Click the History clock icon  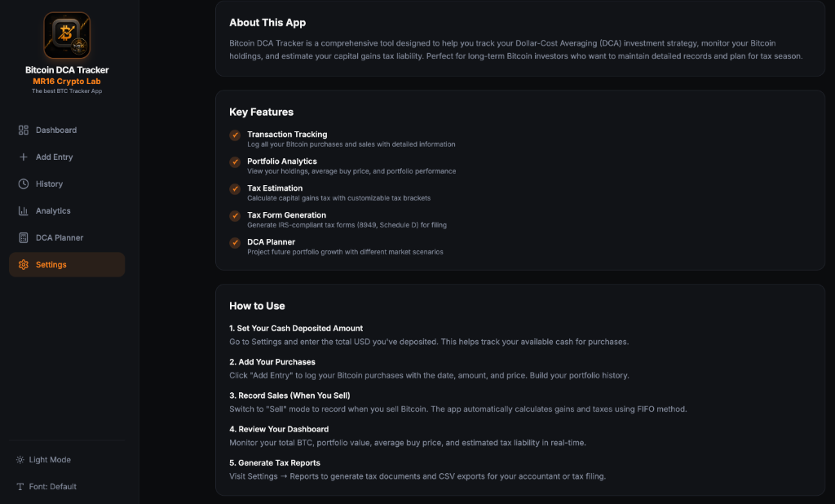pos(24,183)
